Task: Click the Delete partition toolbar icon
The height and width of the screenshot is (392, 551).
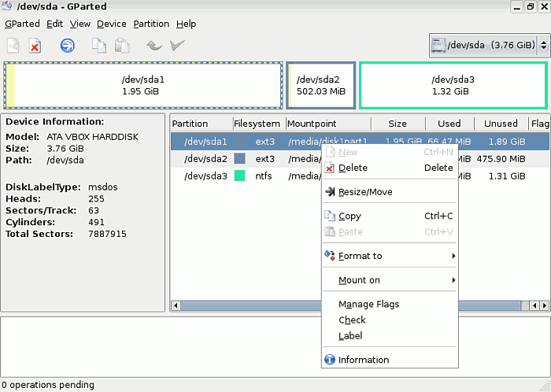Action: click(x=35, y=46)
